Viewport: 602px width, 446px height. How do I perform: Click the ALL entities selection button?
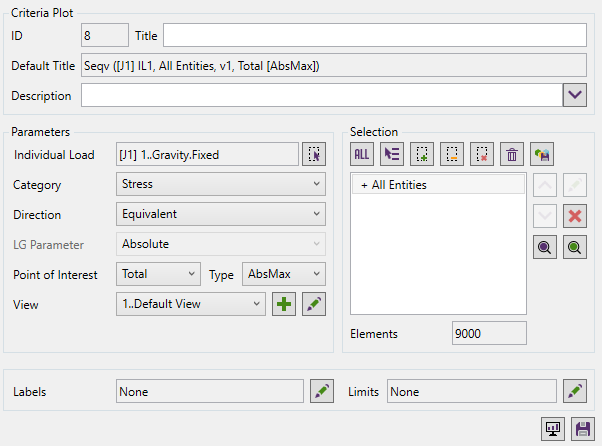361,154
